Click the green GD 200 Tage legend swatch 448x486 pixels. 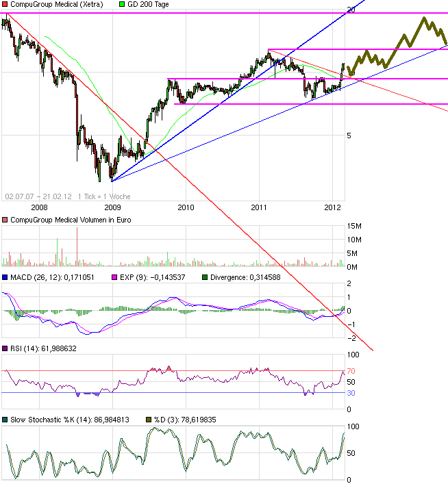click(x=122, y=4)
